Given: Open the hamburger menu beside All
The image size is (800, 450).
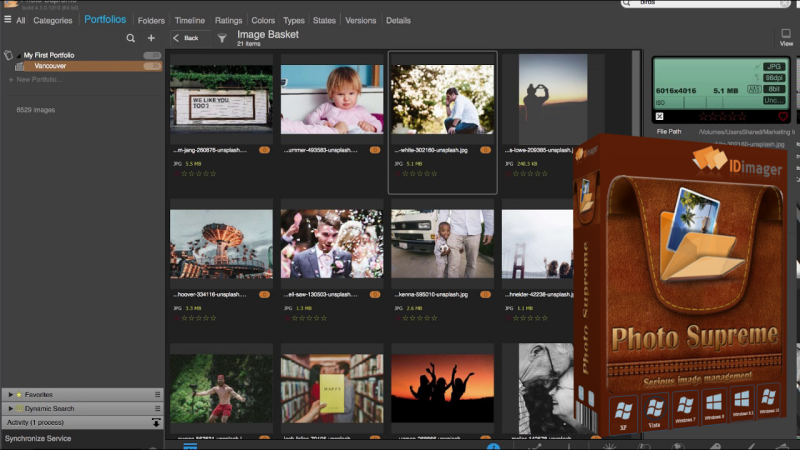Looking at the screenshot, I should (8, 19).
